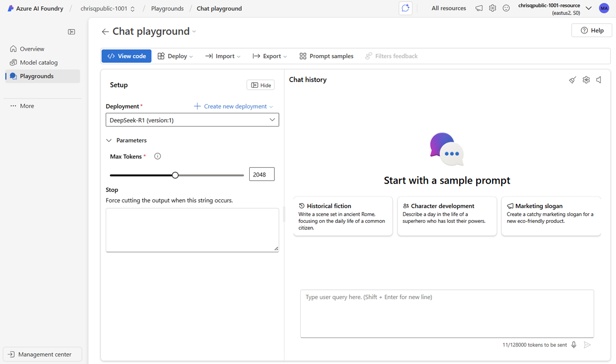The height and width of the screenshot is (364, 616).
Task: Click the microphone icon below chat input
Action: [x=574, y=345]
